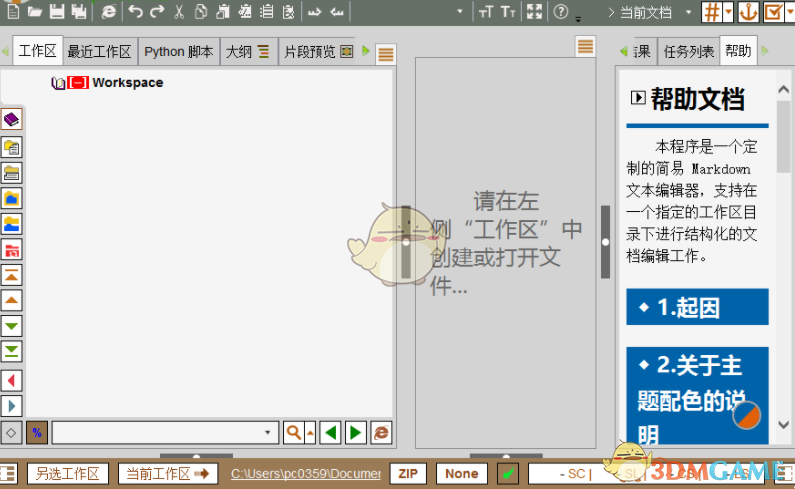Jump to help section 1.起因

click(x=697, y=307)
